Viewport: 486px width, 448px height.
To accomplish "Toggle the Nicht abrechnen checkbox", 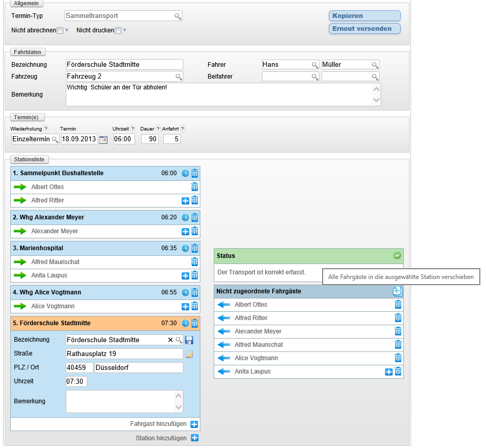I will click(60, 31).
